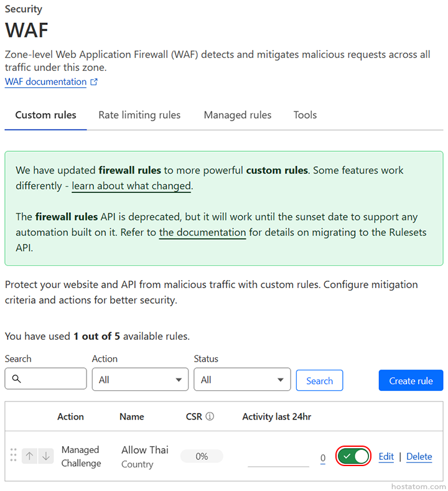Select the Custom rules tab
Screen dimensions: 448x491
pos(45,115)
